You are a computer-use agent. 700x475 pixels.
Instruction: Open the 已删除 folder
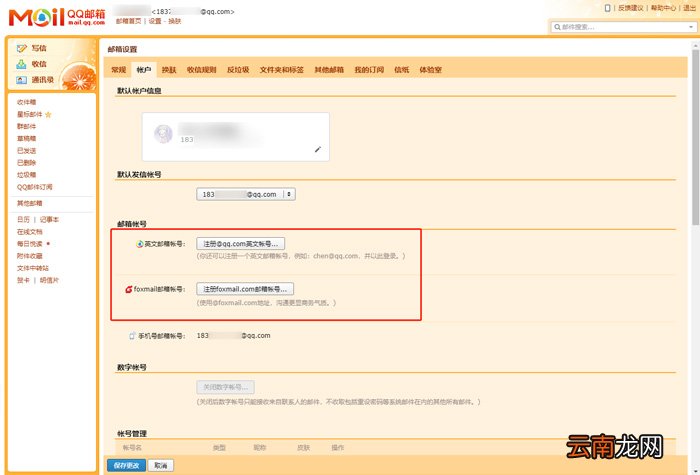click(x=26, y=163)
